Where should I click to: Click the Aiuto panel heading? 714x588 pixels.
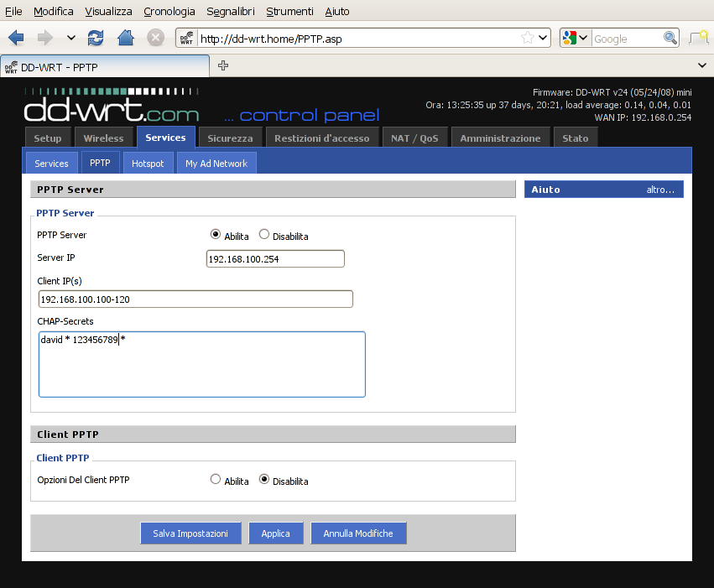[546, 190]
